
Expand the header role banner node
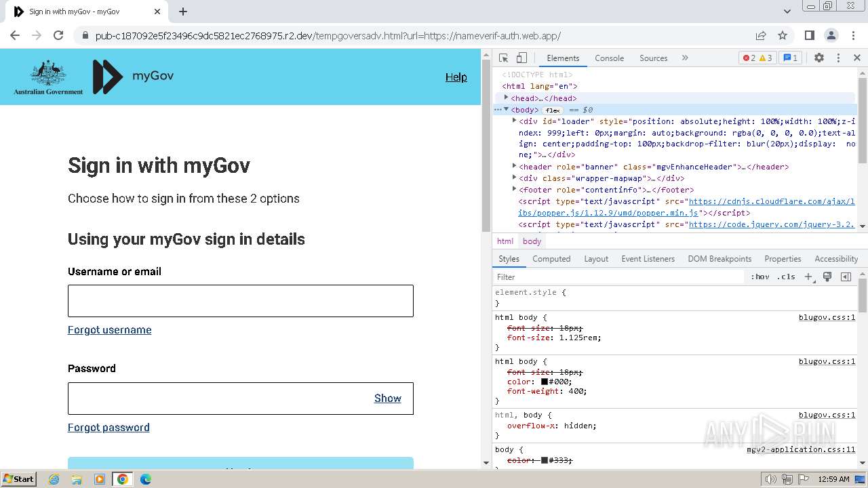[514, 166]
